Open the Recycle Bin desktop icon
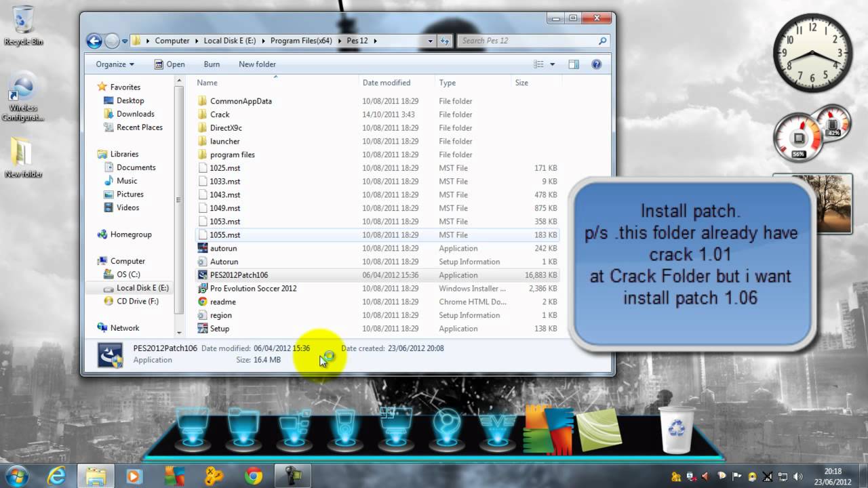868x488 pixels. point(23,26)
